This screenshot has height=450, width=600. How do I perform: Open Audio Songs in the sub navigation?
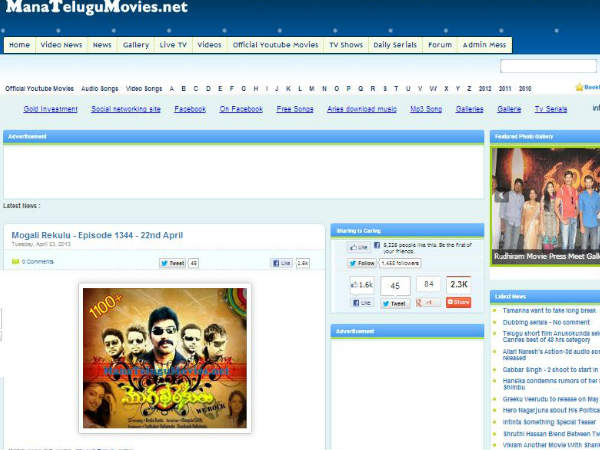tap(100, 88)
